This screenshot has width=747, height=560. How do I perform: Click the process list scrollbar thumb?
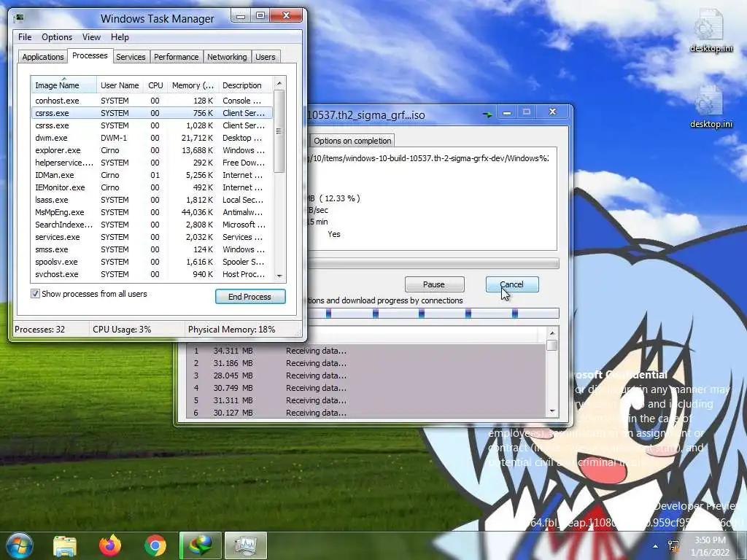click(279, 131)
